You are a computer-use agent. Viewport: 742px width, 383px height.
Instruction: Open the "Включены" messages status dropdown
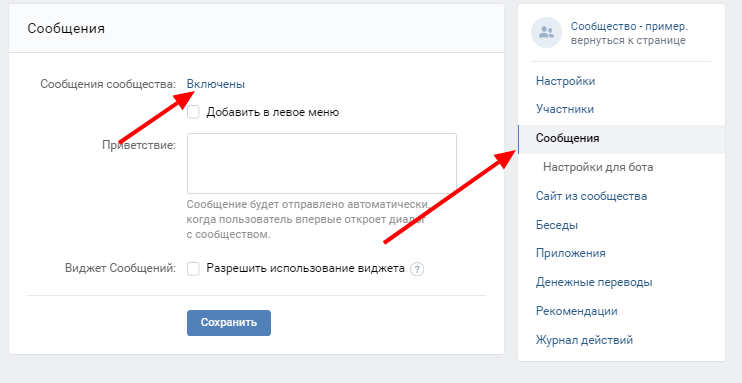point(216,84)
